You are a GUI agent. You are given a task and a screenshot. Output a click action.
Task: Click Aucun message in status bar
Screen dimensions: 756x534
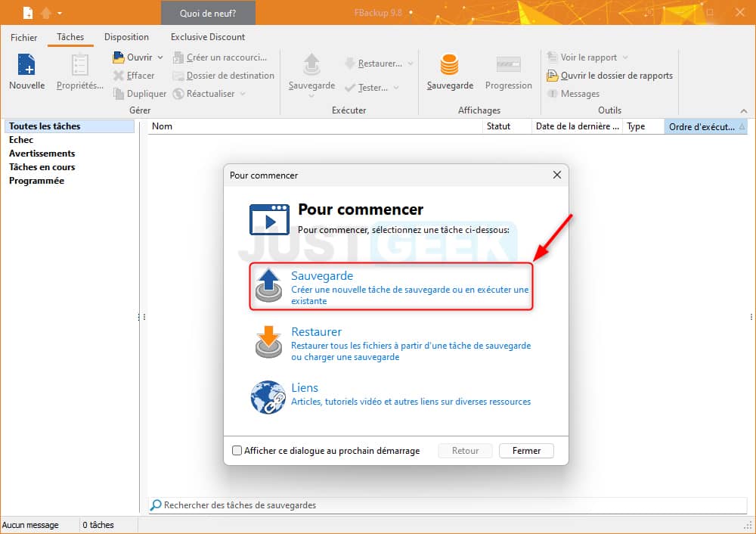tap(30, 525)
